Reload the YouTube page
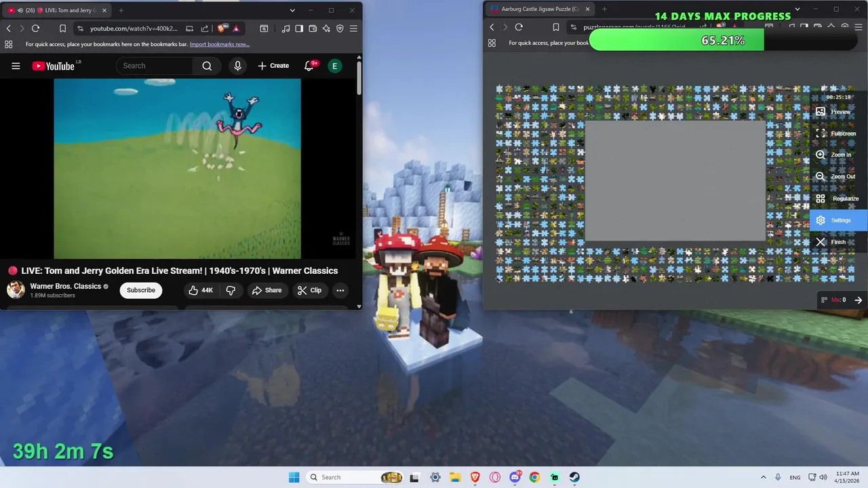868x488 pixels. point(35,28)
